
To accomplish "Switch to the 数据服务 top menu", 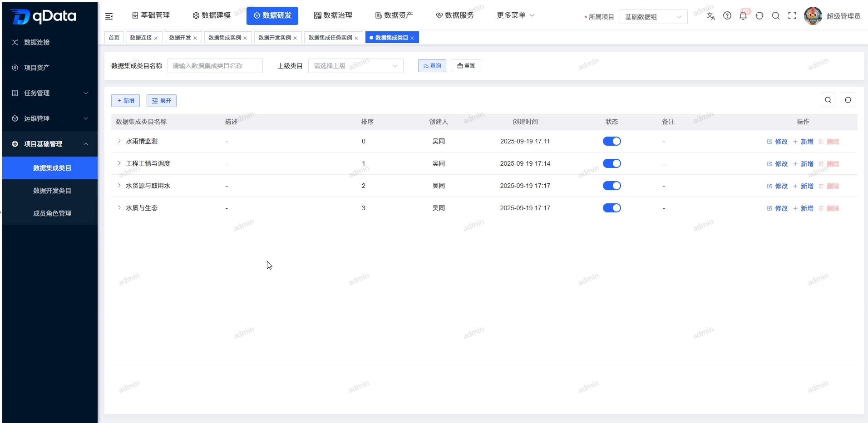I will [x=455, y=15].
